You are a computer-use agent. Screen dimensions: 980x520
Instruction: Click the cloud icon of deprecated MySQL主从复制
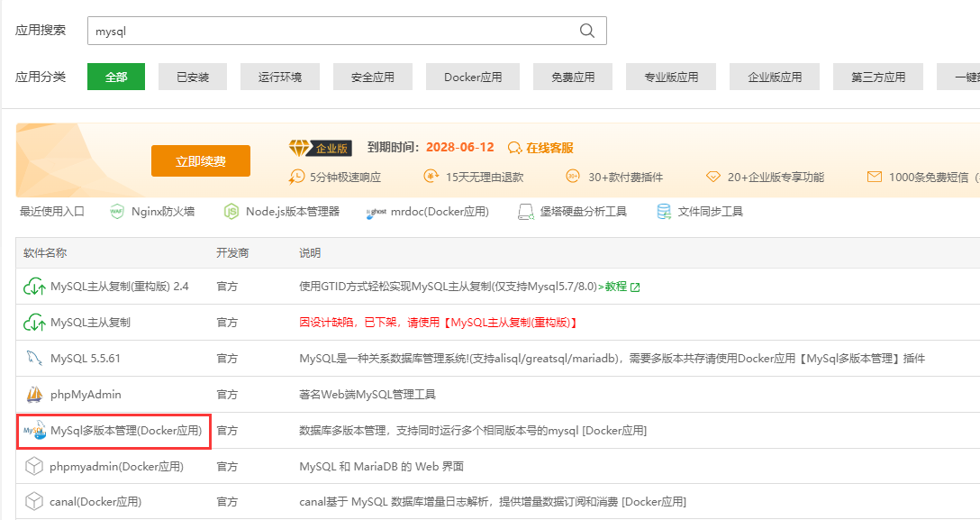pos(33,324)
